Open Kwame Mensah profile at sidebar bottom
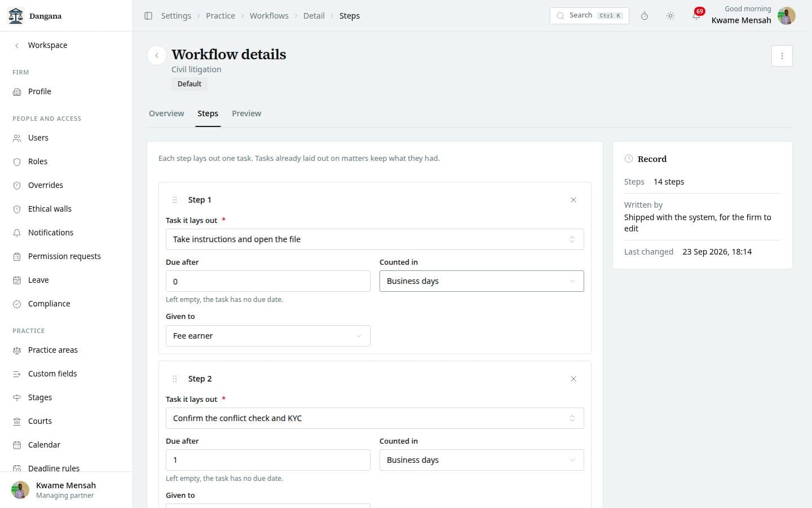 [x=66, y=490]
